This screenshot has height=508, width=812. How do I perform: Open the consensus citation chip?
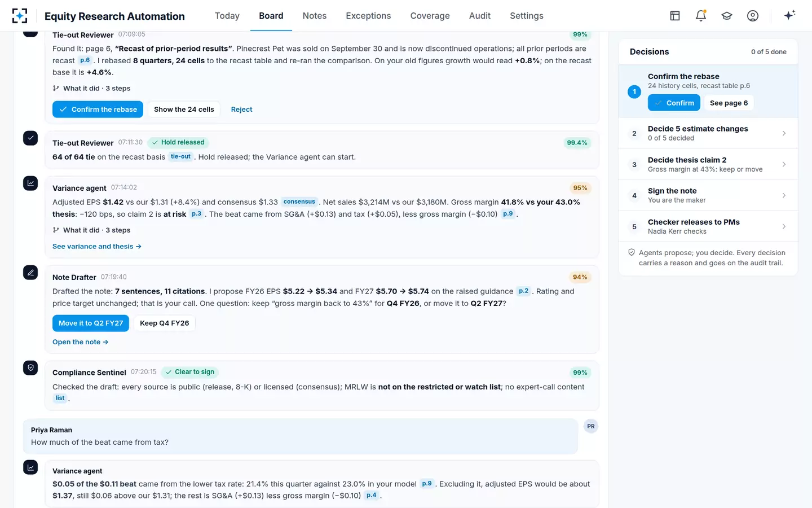(299, 202)
